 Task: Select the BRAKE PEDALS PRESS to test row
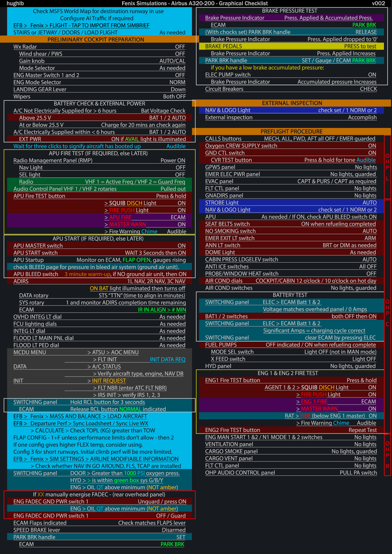click(291, 46)
